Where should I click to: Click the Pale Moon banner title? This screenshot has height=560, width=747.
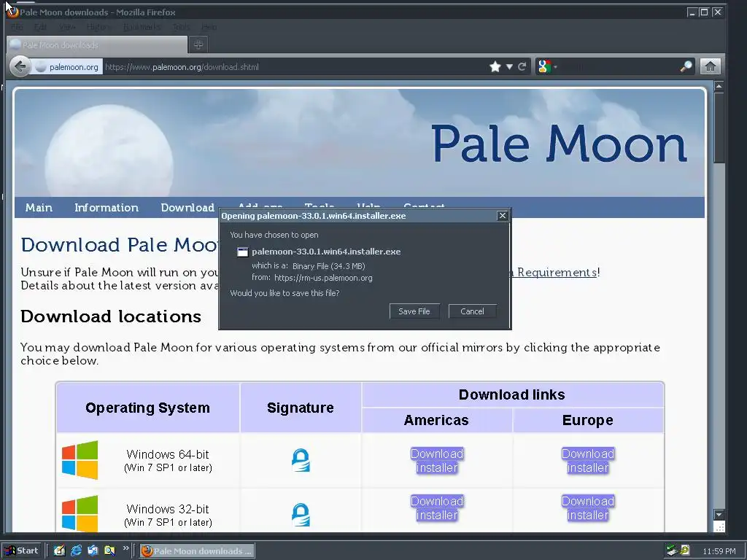pyautogui.click(x=560, y=144)
